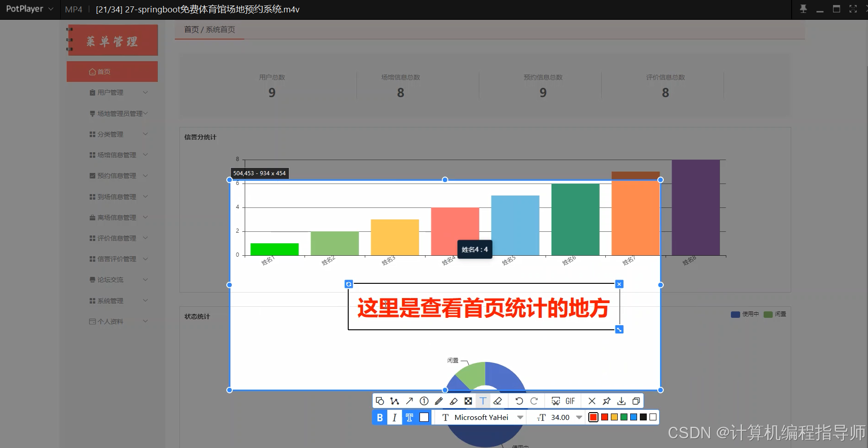Click the text box resize corner icon

(619, 329)
